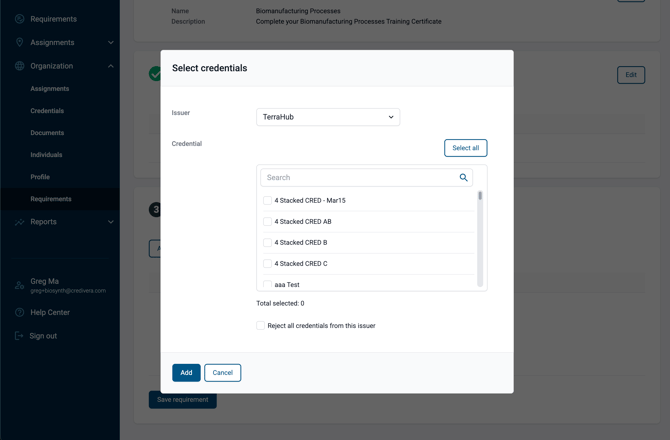
Task: Click the Greg Ma user icon
Action: (19, 285)
